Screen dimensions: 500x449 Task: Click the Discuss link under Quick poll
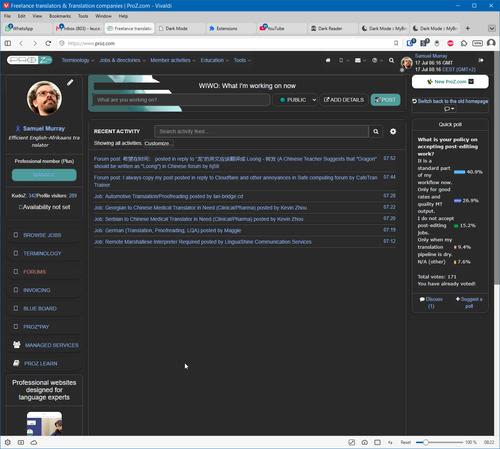tap(431, 302)
